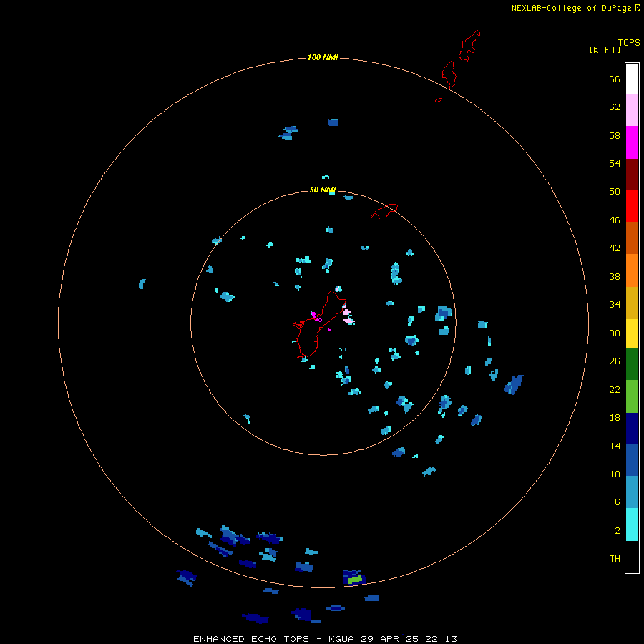This screenshot has width=644, height=644.
Task: Pick the dark green legend swatch
Action: [632, 364]
